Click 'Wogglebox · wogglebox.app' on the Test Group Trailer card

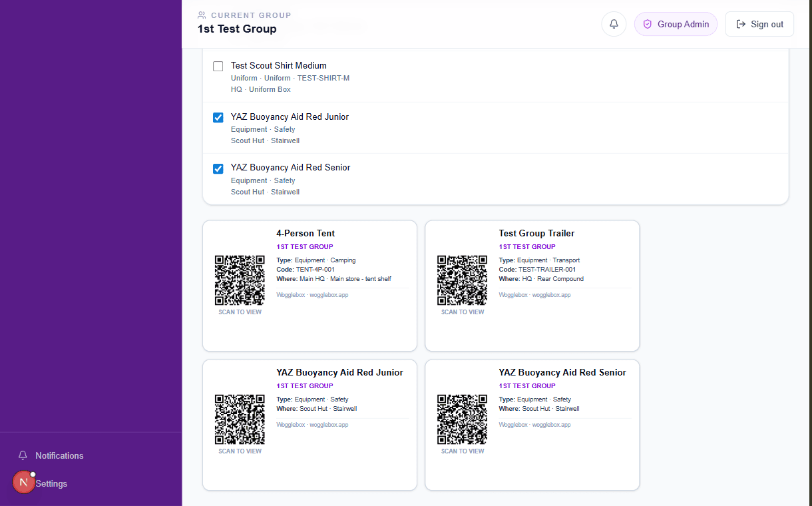tap(534, 295)
